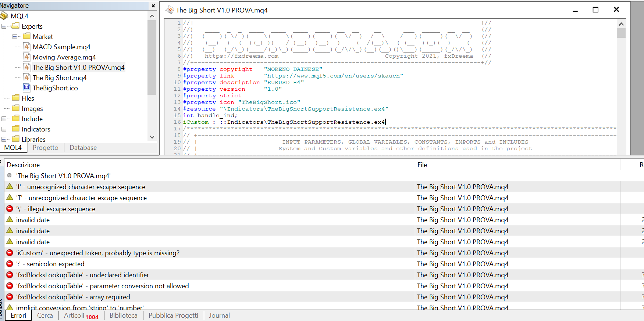644x321 pixels.
Task: Click the document icon in editor title bar
Action: pos(170,10)
